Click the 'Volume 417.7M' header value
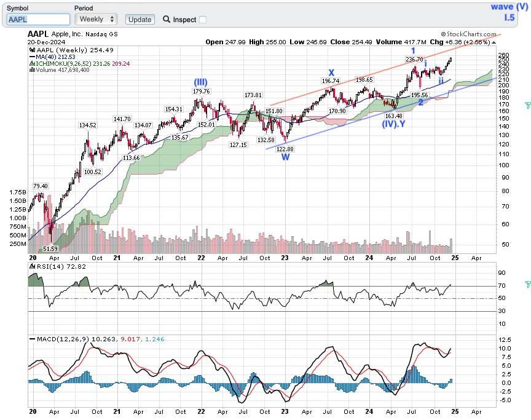Image resolution: width=531 pixels, height=420 pixels. point(401,42)
